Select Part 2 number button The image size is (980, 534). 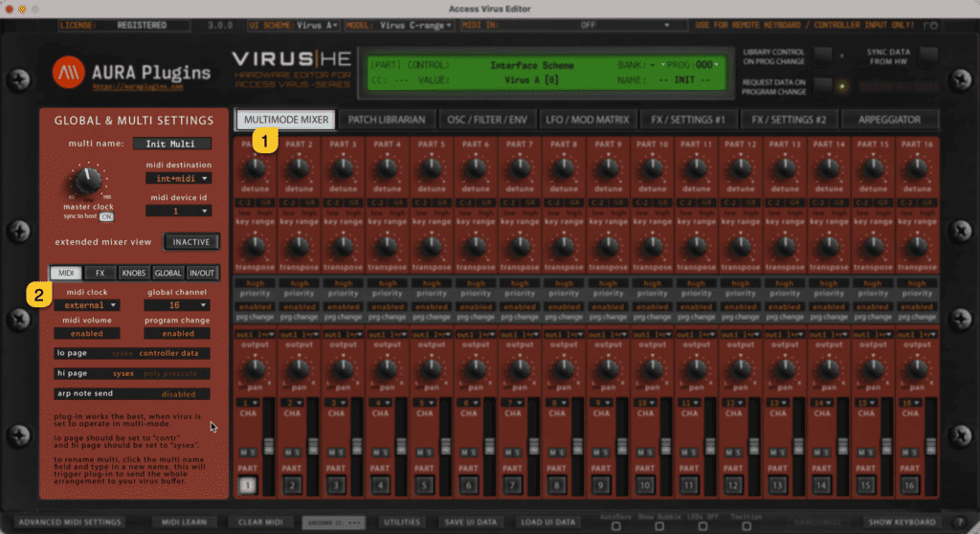292,484
